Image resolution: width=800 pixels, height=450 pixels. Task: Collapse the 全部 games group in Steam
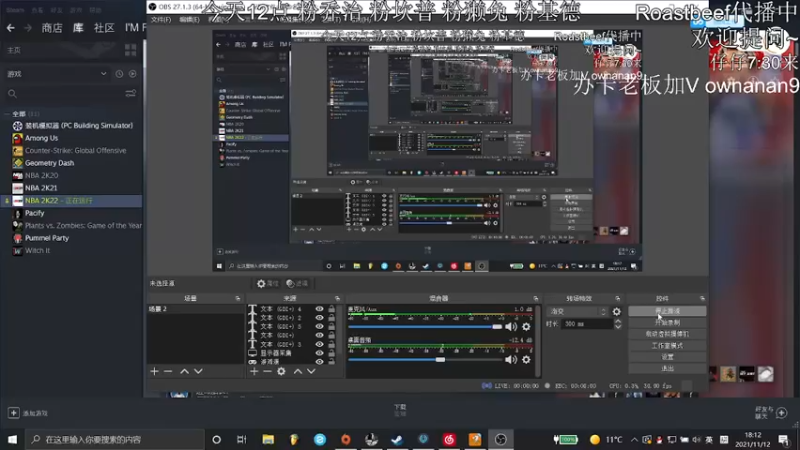click(7, 114)
